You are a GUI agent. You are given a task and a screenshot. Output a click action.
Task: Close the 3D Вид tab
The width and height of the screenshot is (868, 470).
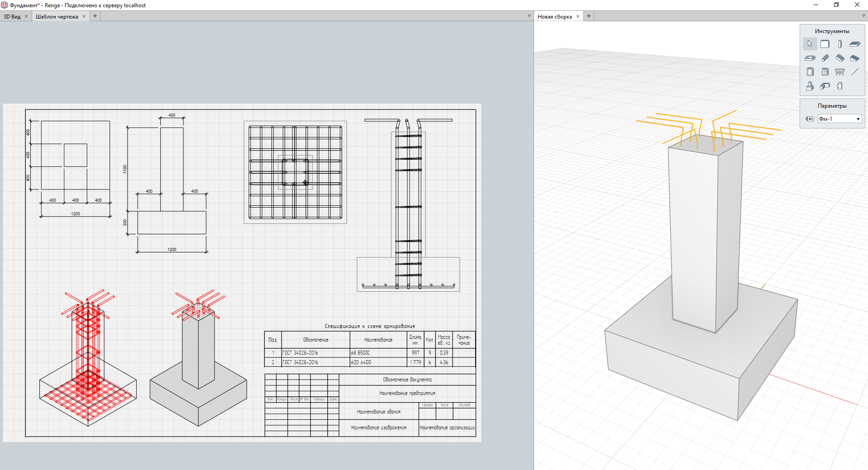coord(26,16)
